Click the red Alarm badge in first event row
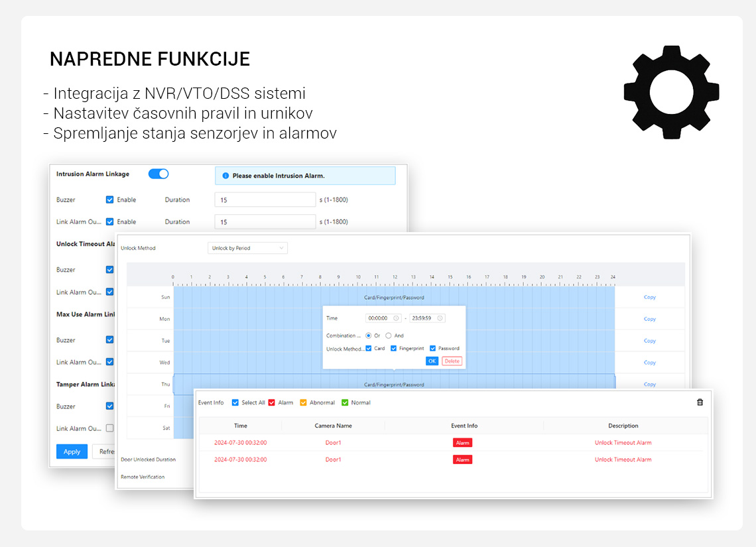Viewport: 756px width, 547px height. [462, 443]
